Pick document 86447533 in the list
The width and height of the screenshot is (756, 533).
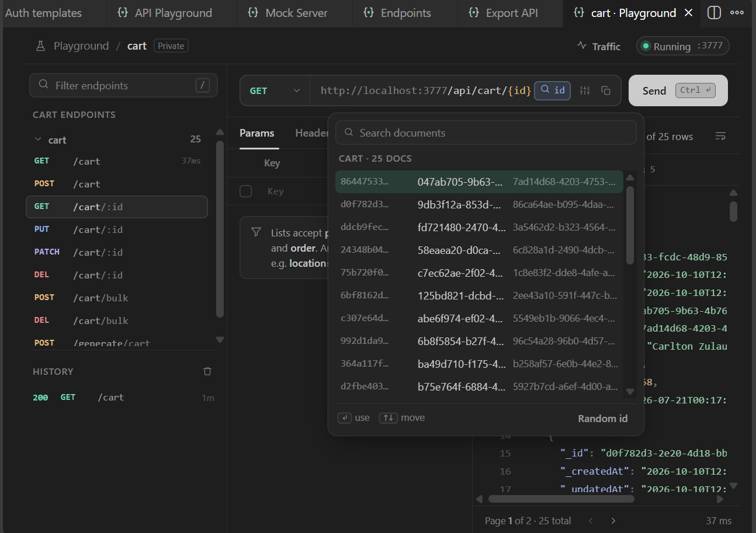click(x=479, y=182)
